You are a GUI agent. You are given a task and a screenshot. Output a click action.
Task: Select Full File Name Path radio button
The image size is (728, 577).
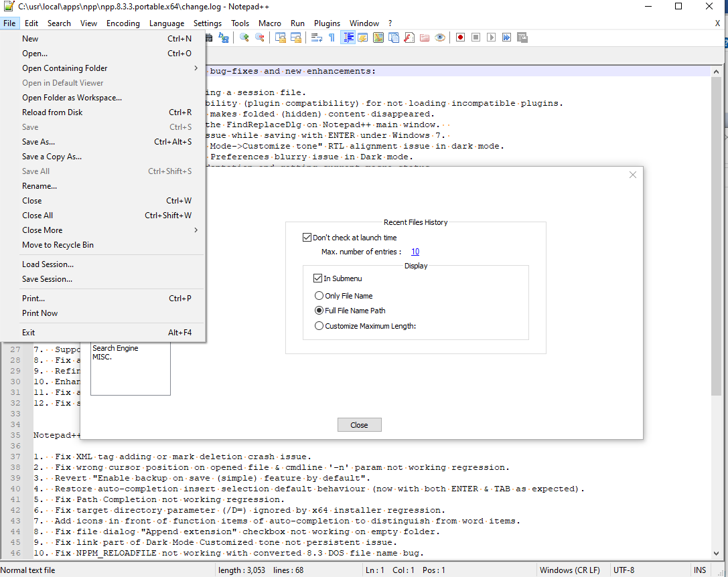click(319, 311)
